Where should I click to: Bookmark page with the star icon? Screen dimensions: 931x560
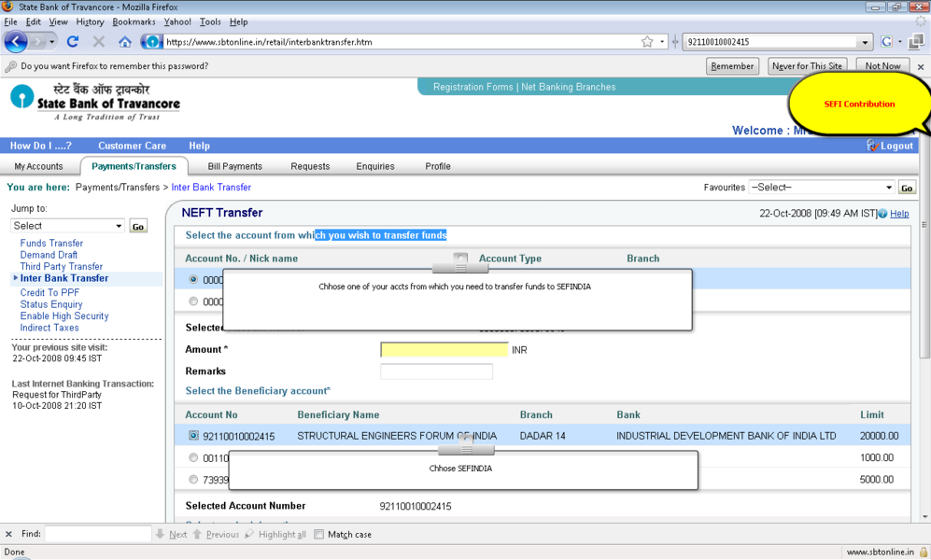[x=647, y=42]
